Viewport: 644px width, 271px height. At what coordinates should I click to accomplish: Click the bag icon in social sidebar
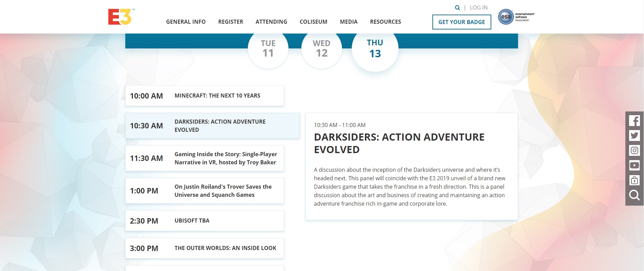[634, 180]
